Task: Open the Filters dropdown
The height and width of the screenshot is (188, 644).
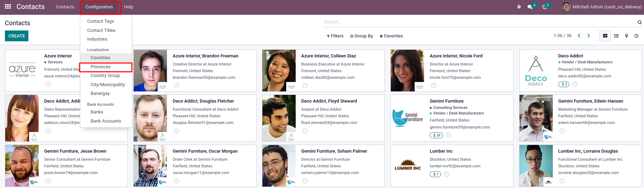Action: [335, 36]
